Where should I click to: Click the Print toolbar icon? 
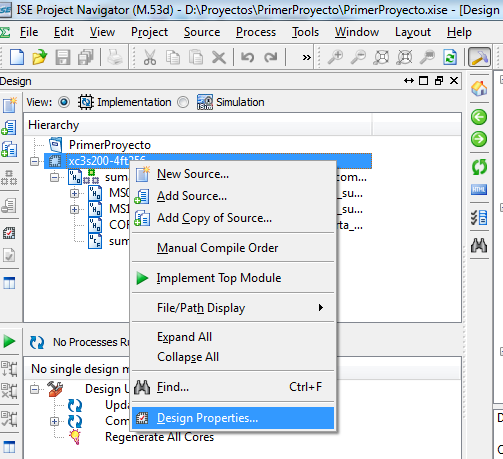(x=115, y=57)
